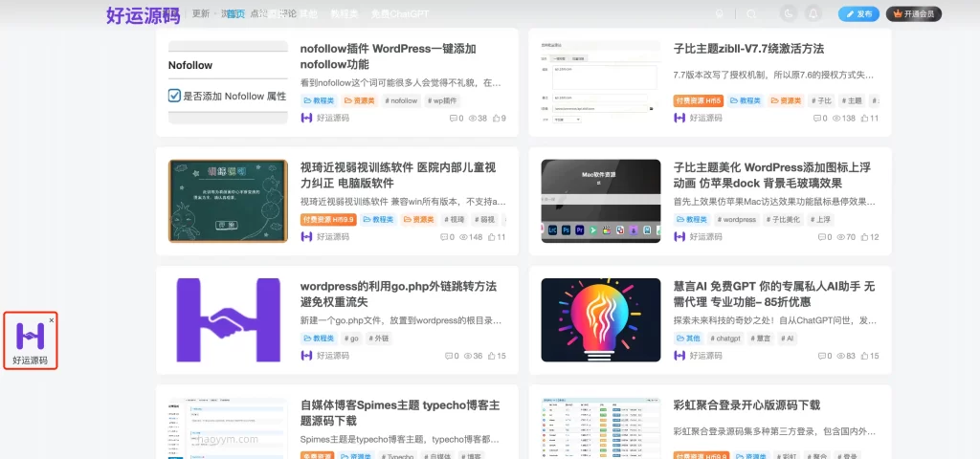The width and height of the screenshot is (980, 459).
Task: Click 付费资源 badge on 子比主题zibll-V7.7 post
Action: coord(699,100)
